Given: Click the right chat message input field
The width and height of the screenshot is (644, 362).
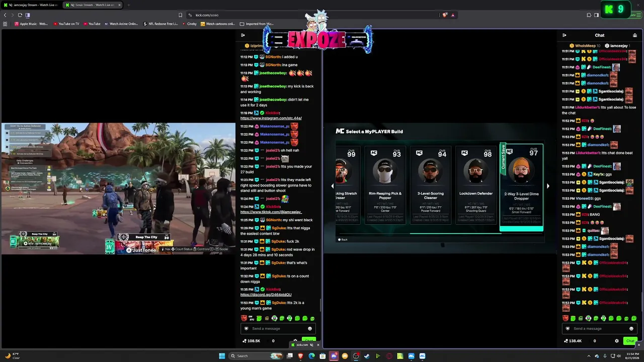Looking at the screenshot, I should coord(600,328).
